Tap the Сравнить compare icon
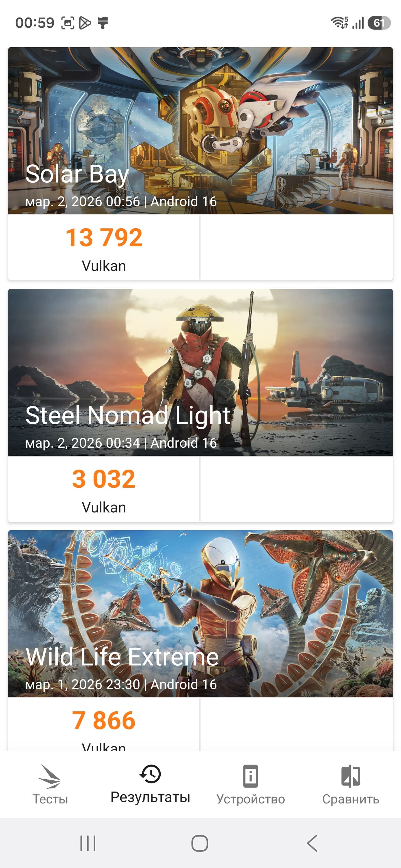 [x=351, y=776]
